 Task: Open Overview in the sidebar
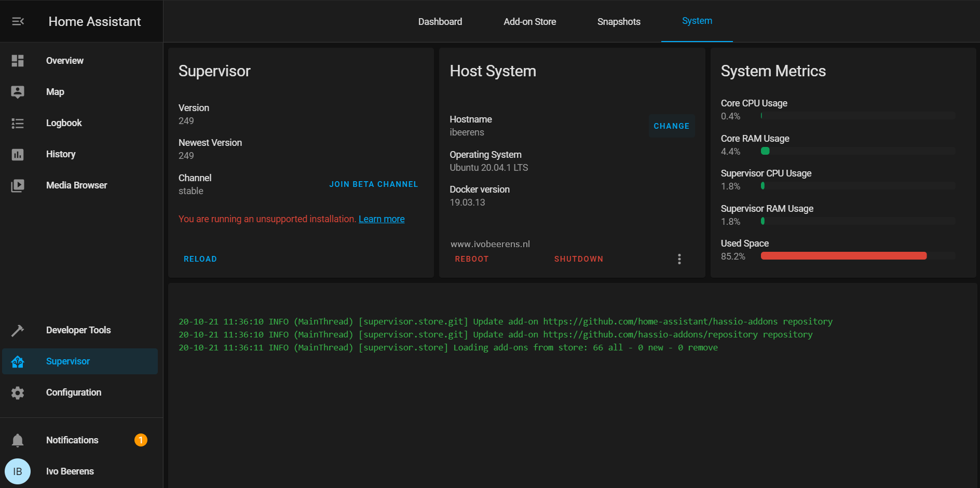pyautogui.click(x=80, y=61)
